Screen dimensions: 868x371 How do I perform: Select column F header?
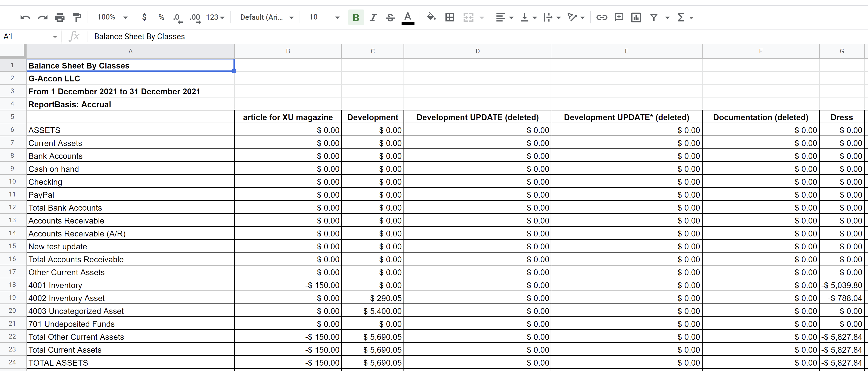point(760,51)
